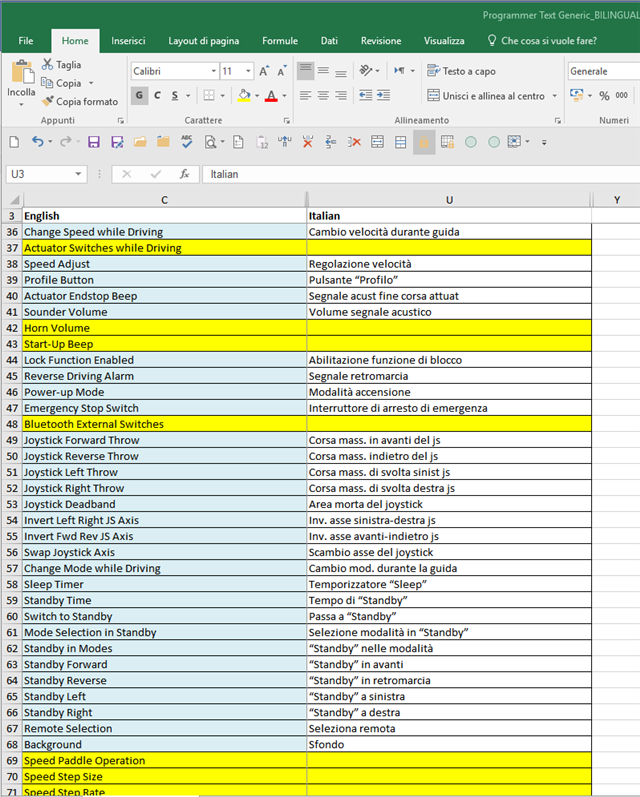Customize the quick access toolbar arrow
The height and width of the screenshot is (797, 640).
pos(544,142)
